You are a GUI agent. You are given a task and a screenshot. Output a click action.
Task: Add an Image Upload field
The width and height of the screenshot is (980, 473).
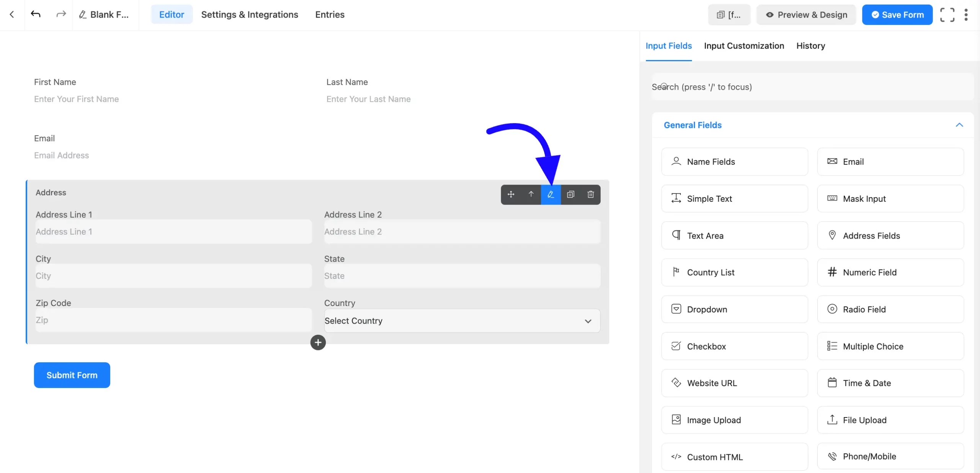pyautogui.click(x=734, y=420)
